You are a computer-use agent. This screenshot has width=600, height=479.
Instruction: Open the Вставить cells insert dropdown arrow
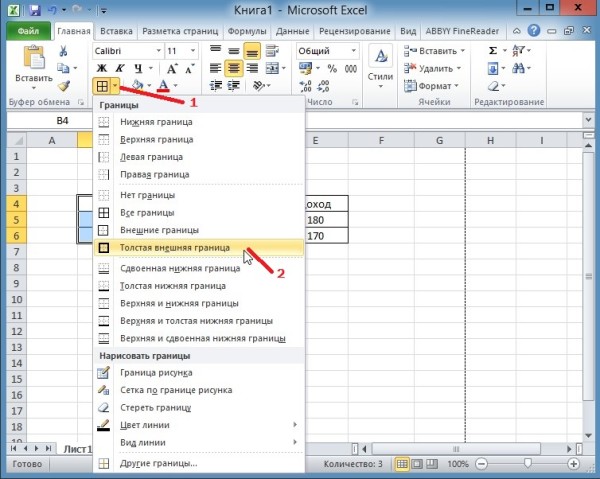click(x=462, y=51)
